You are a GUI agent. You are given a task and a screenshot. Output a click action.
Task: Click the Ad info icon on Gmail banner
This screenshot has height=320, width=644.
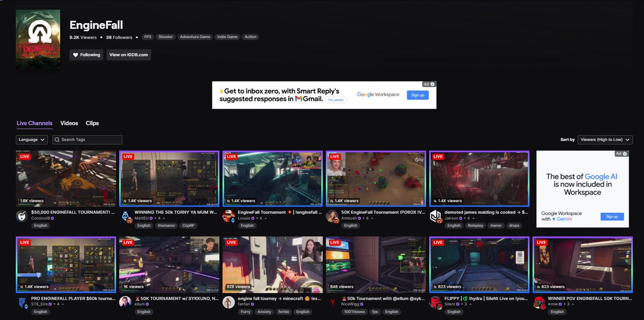point(433,84)
